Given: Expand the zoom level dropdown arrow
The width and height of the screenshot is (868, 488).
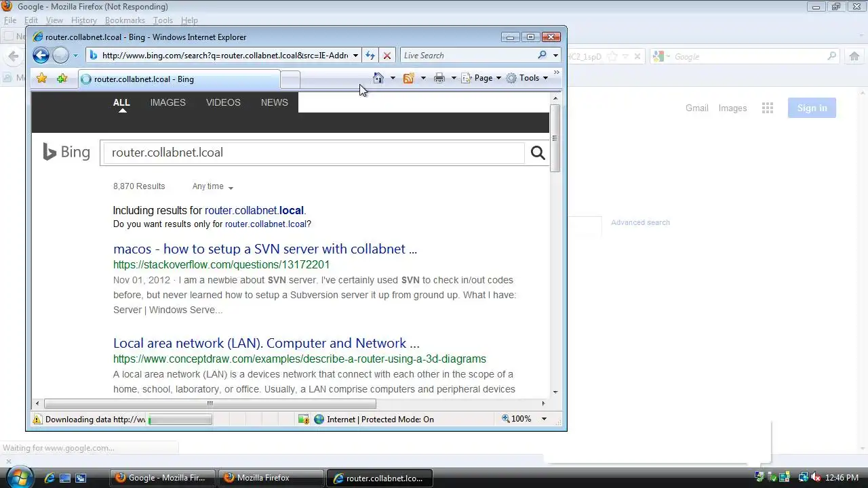Looking at the screenshot, I should (543, 419).
